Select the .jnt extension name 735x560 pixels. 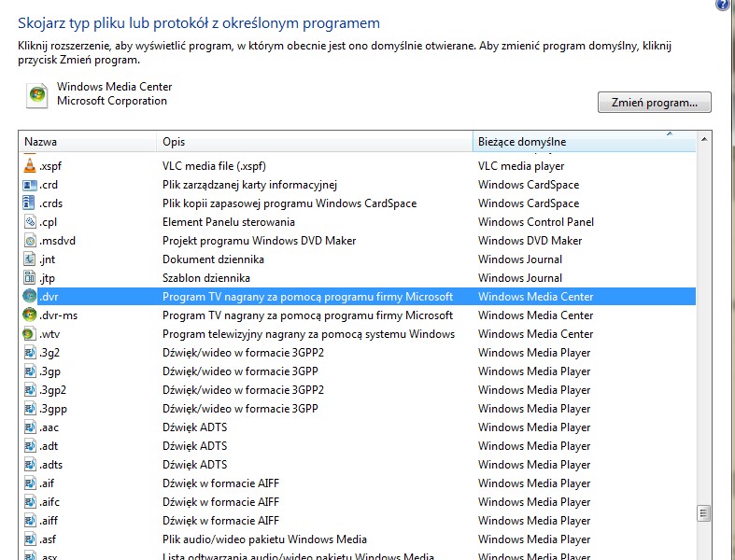click(x=47, y=259)
